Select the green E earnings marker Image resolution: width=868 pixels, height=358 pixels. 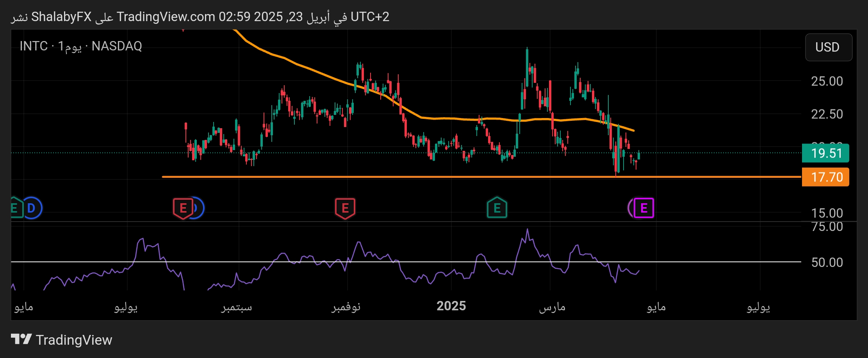[497, 208]
